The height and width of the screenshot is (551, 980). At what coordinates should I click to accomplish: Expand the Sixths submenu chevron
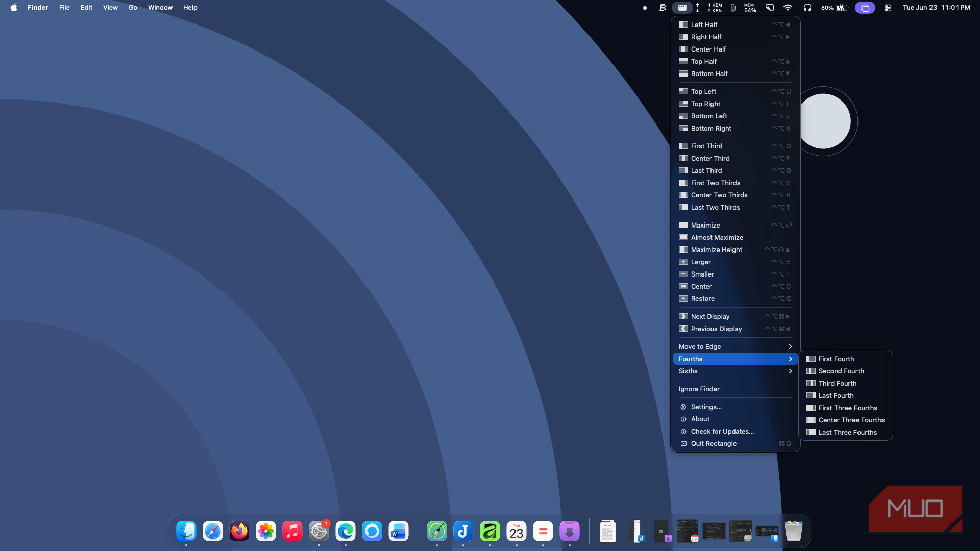[x=790, y=371]
